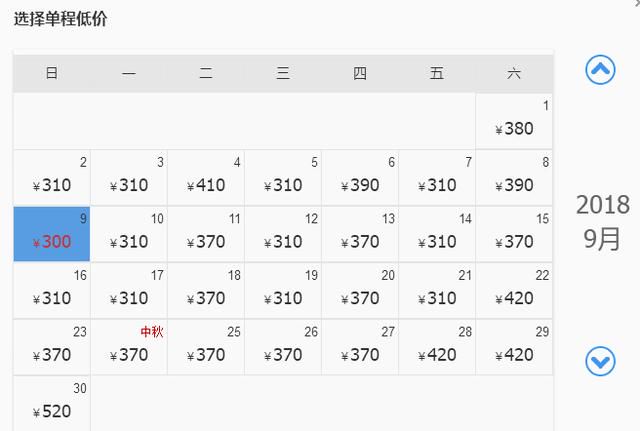This screenshot has height=431, width=640.
Task: Select September 2 priced ¥310
Action: tap(52, 178)
